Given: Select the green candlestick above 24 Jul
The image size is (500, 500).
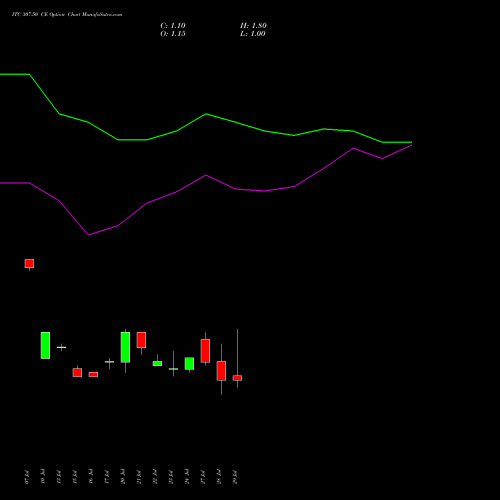Looking at the screenshot, I should [x=189, y=364].
